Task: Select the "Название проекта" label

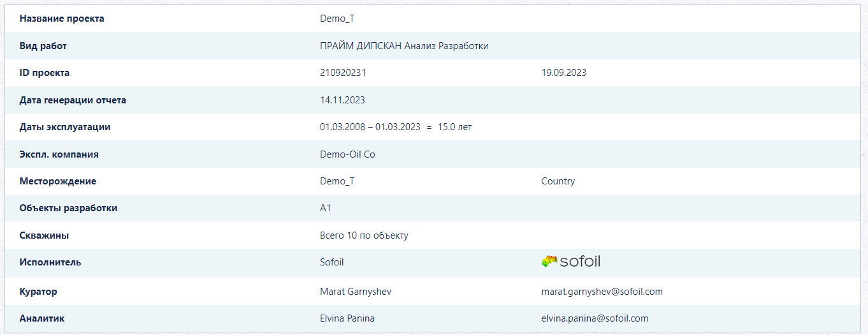Action: tap(62, 19)
